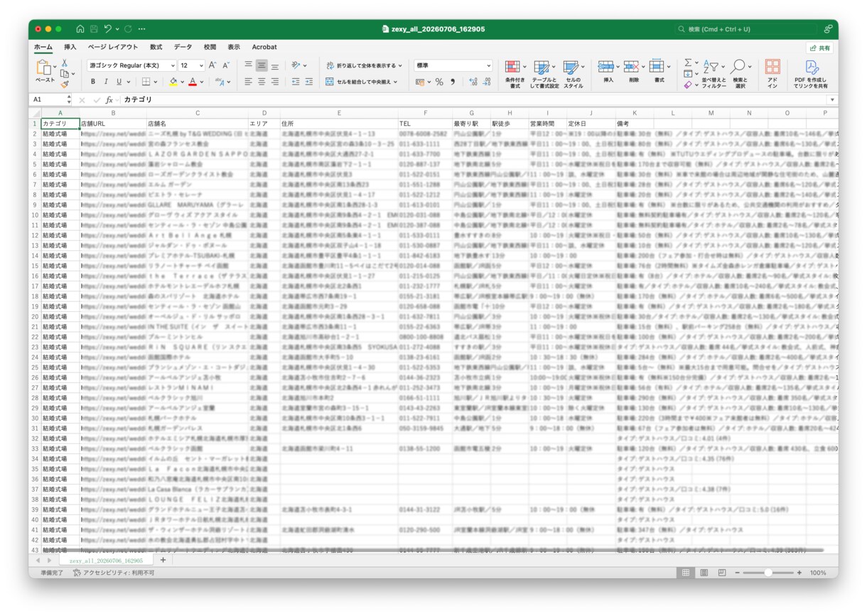
Task: Open the more commands ellipsis in title bar
Action: point(142,29)
